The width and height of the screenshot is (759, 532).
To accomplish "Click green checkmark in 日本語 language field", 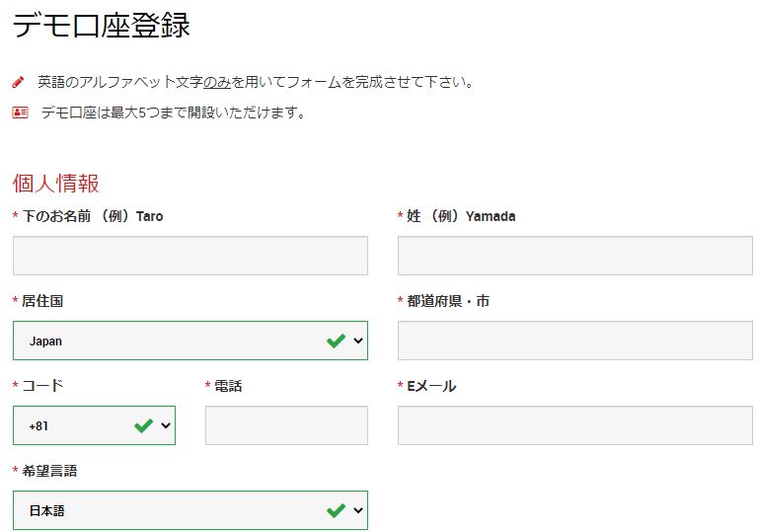I will pos(336,510).
